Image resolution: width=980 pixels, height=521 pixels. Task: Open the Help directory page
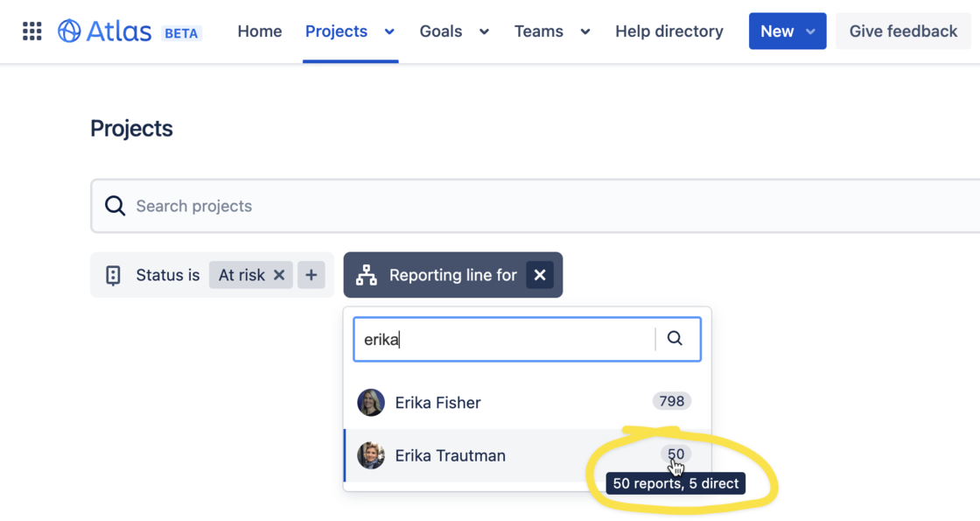point(668,31)
